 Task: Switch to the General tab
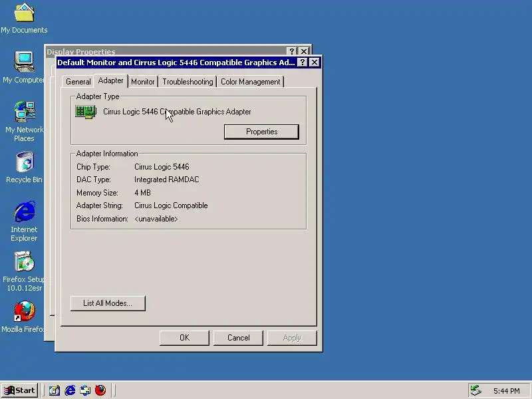[x=78, y=82]
